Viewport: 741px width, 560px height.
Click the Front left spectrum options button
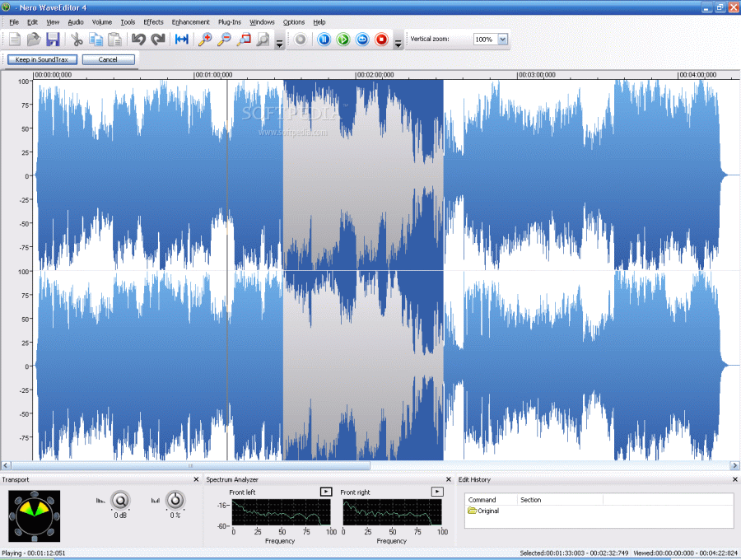325,492
